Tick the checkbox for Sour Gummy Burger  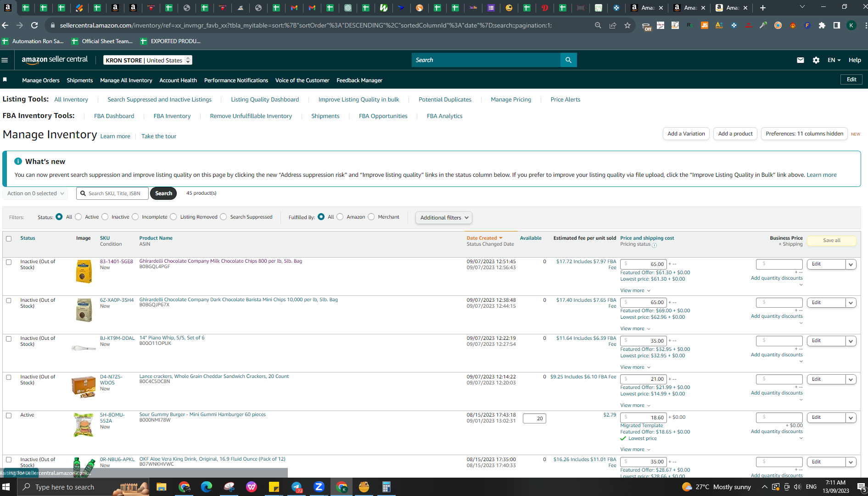[9, 416]
